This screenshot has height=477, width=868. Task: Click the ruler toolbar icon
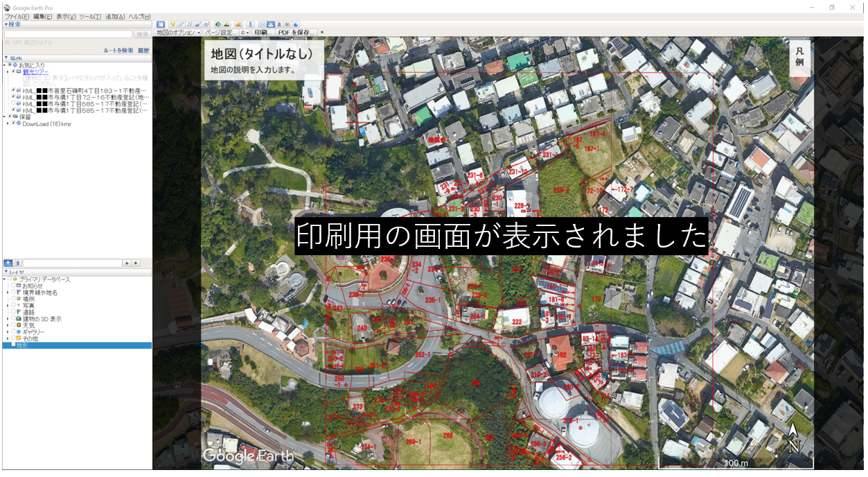click(x=250, y=24)
